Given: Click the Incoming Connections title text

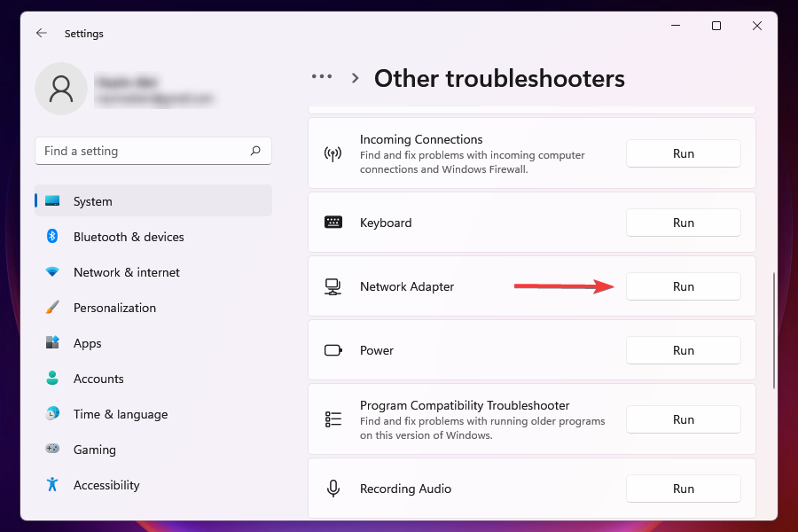Looking at the screenshot, I should click(421, 139).
